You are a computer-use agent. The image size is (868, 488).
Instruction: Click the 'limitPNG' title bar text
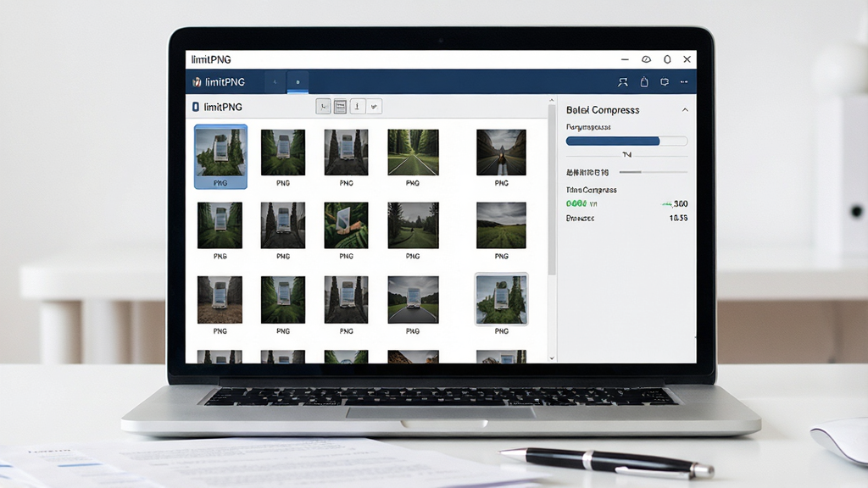[x=211, y=59]
